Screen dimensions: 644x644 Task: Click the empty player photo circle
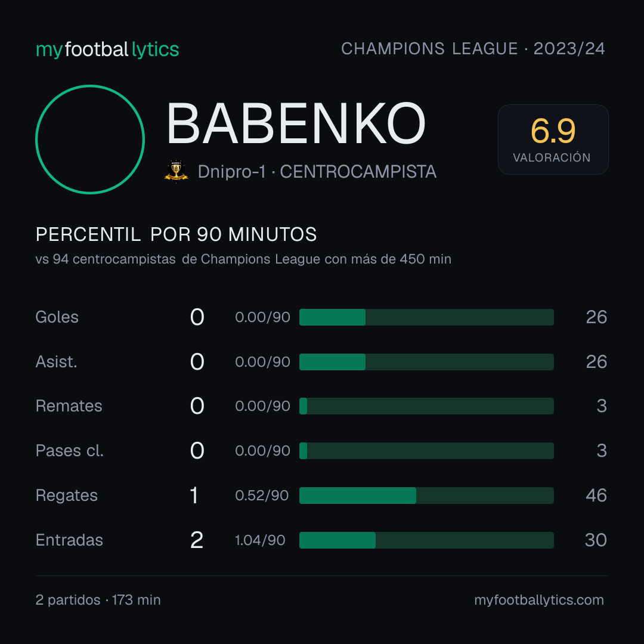click(x=90, y=139)
